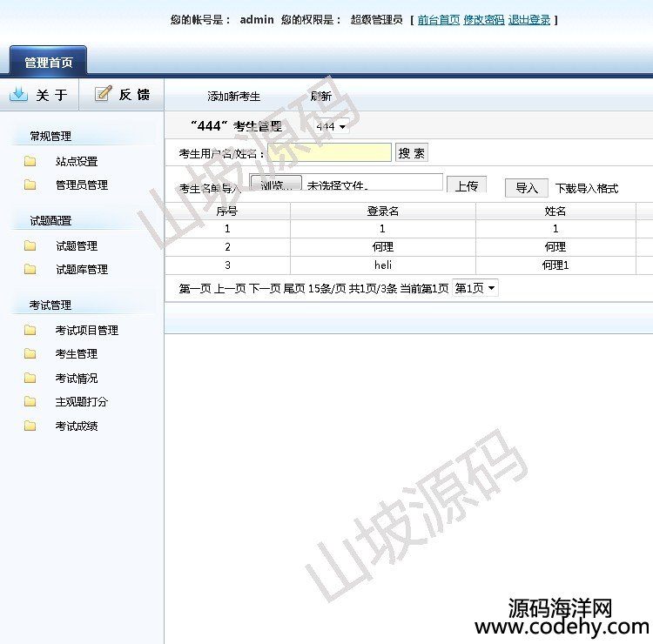
Task: Click the 试题配置 section heading
Action: [x=50, y=221]
